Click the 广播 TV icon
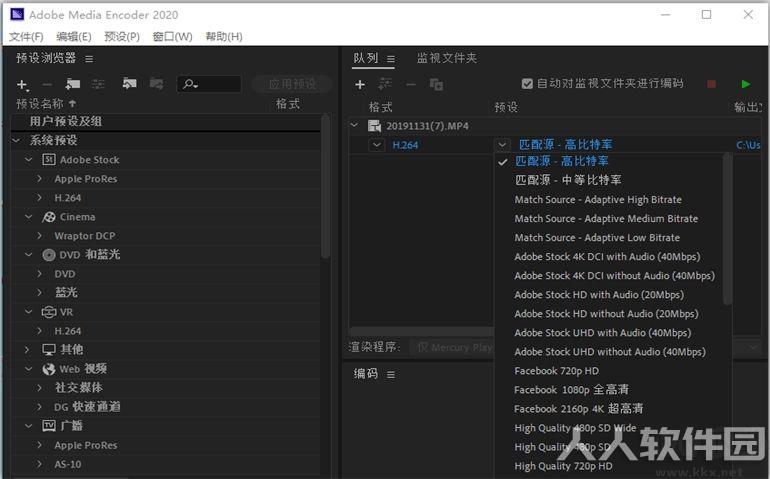Viewport: 770px width, 479px height. tap(49, 425)
